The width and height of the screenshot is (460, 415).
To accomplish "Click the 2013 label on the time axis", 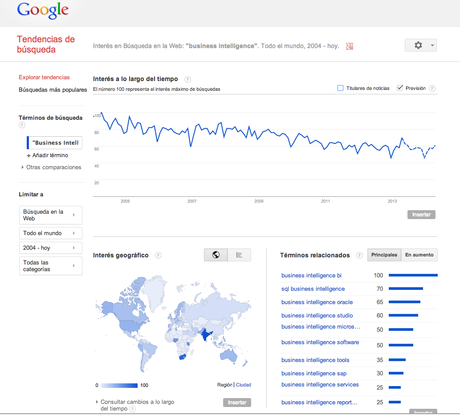I will [392, 201].
